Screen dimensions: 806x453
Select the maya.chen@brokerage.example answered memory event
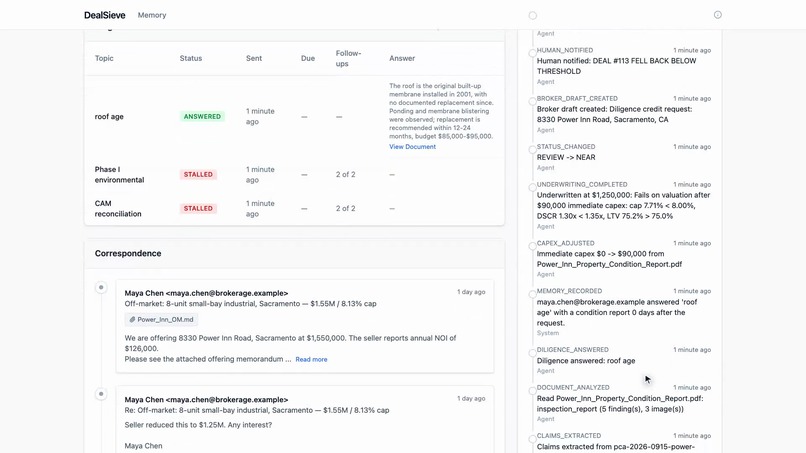[617, 312]
